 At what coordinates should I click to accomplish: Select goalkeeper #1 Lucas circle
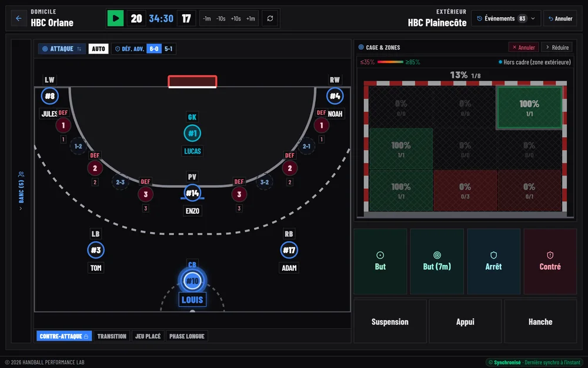192,133
